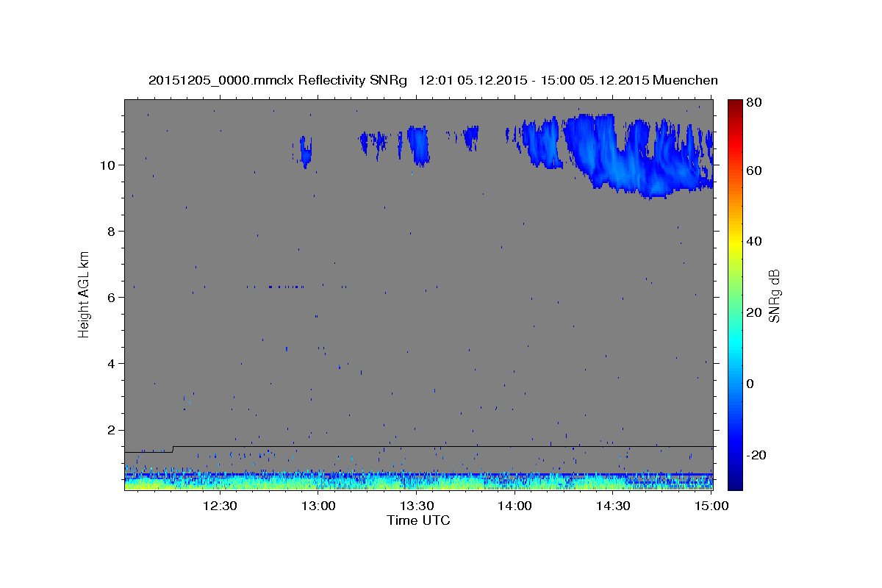The height and width of the screenshot is (588, 882).
Task: Click the 14:30 tick label on time axis
Action: pyautogui.click(x=613, y=506)
